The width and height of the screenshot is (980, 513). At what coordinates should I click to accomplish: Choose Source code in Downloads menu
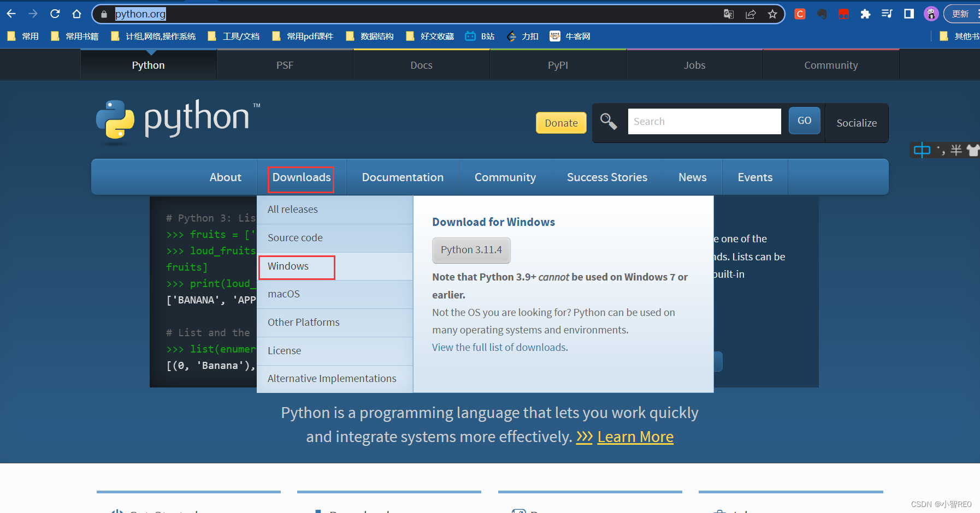coord(334,238)
